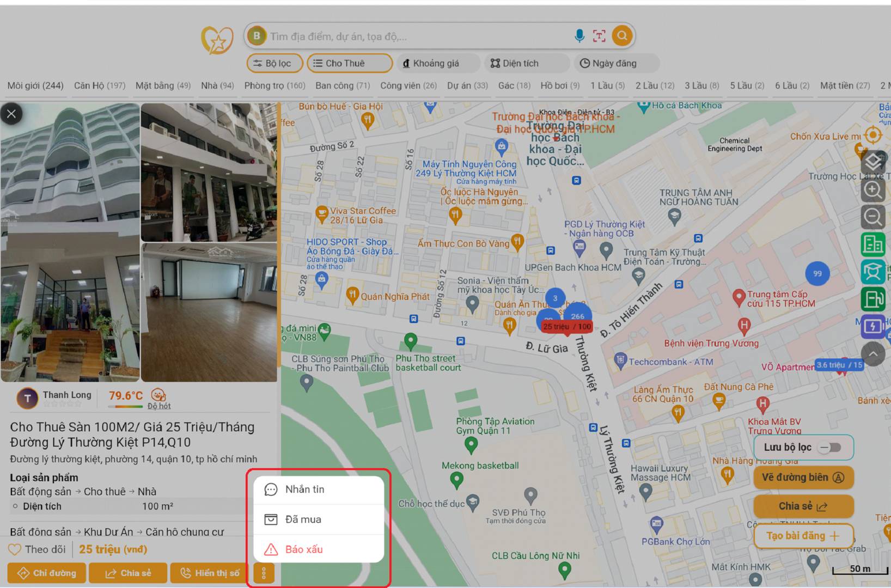This screenshot has width=891, height=588.
Task: Click the 1 Lầu (5) category tab
Action: click(607, 85)
